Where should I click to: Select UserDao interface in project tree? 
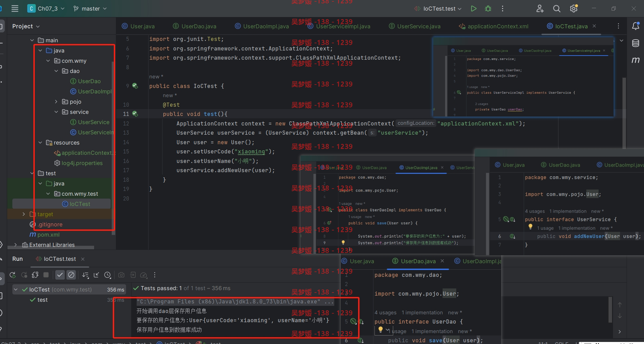[x=86, y=81]
